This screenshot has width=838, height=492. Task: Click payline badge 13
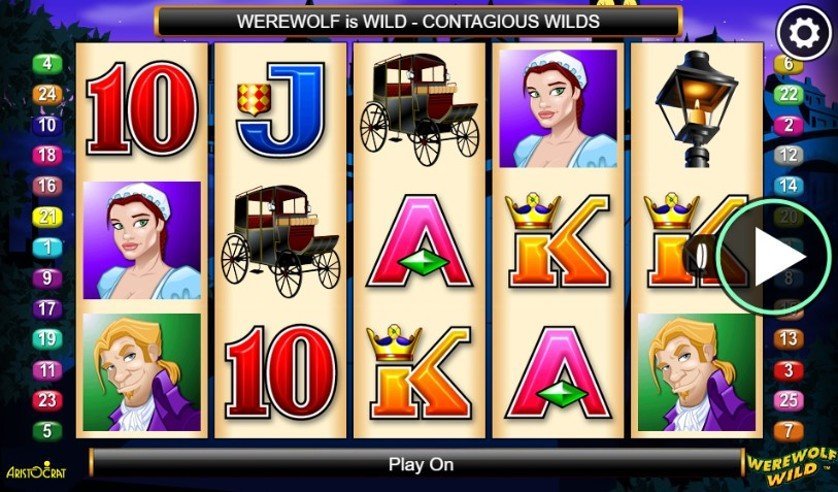(788, 339)
